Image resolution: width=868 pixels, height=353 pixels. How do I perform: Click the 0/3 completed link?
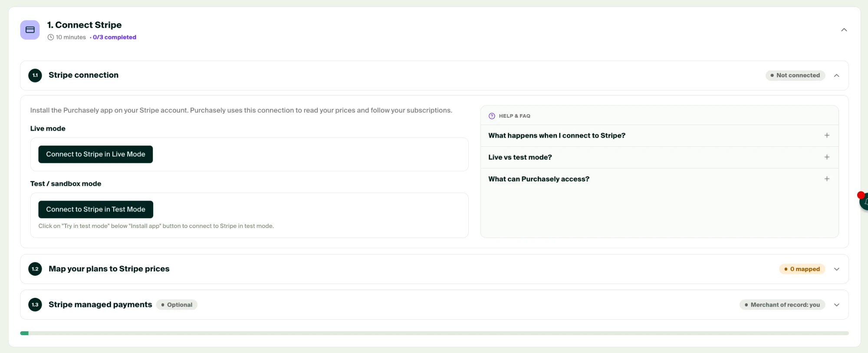pos(115,37)
